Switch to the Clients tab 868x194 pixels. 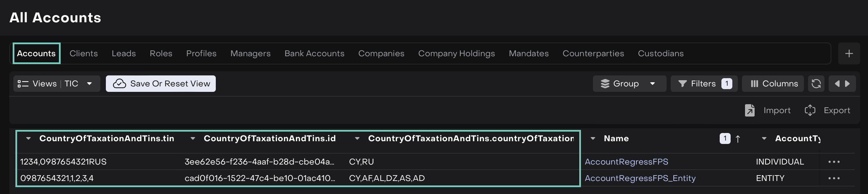tap(84, 53)
